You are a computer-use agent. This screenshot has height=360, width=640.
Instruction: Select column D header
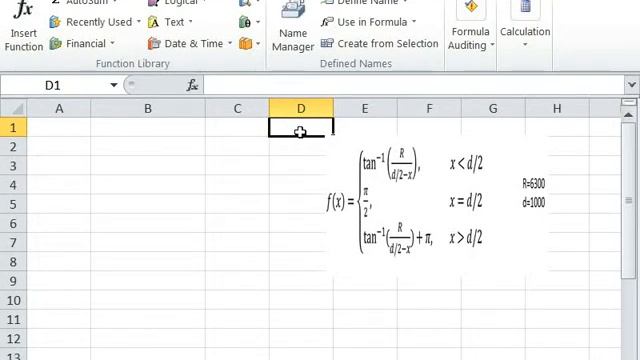click(x=301, y=109)
